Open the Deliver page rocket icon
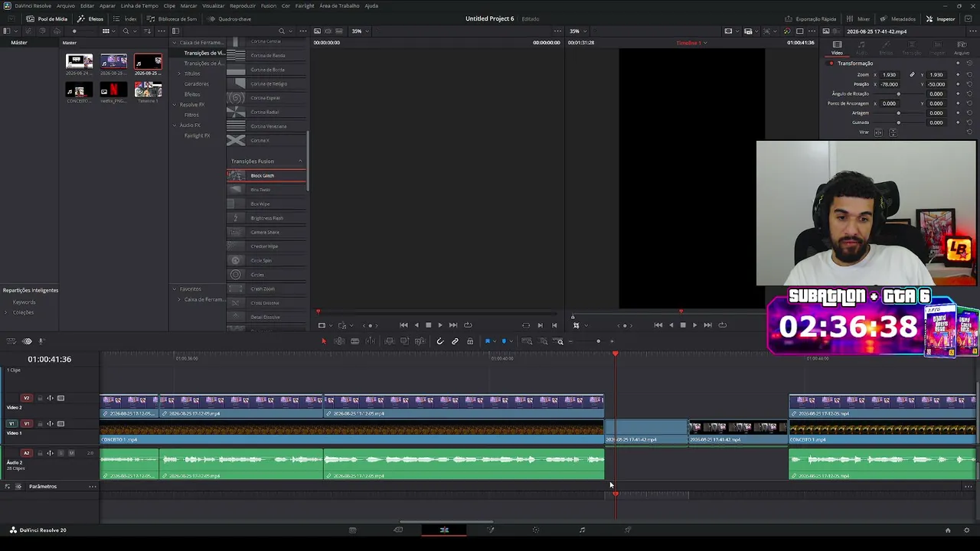 tap(628, 530)
